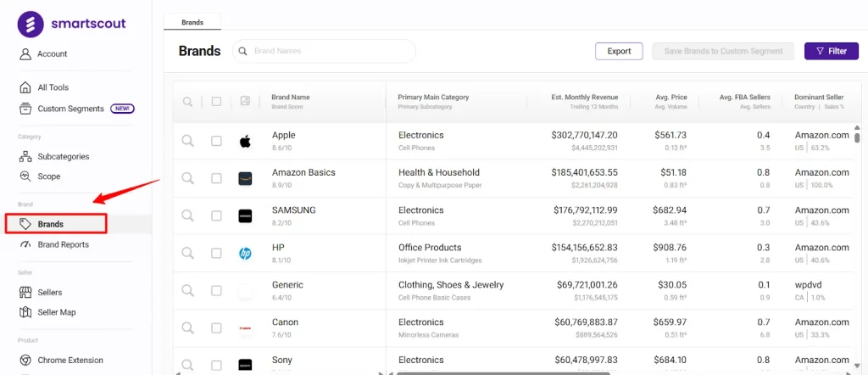The width and height of the screenshot is (868, 375).
Task: Click the table scroll-up arrow
Action: (x=857, y=127)
